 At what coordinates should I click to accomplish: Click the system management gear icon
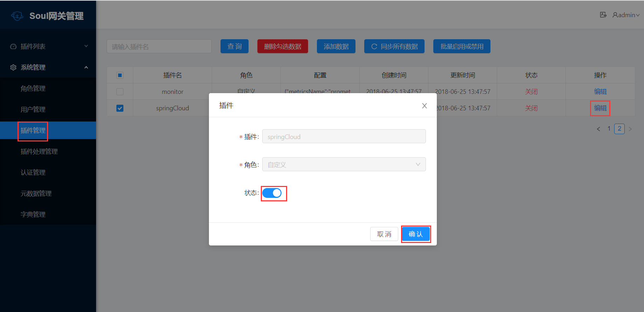point(13,67)
